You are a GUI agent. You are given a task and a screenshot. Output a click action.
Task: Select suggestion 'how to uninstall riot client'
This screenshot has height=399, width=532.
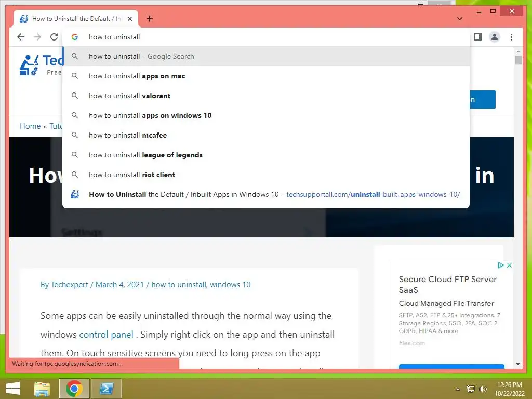coord(266,175)
